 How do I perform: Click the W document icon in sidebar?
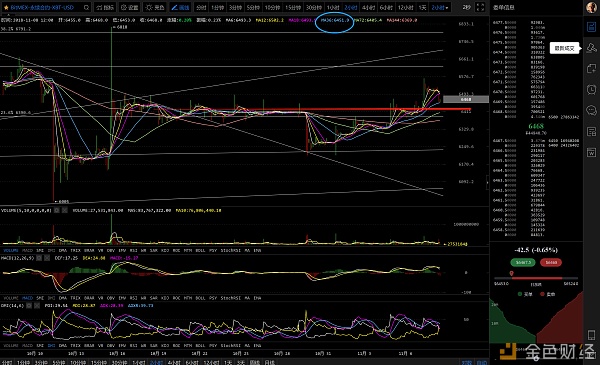click(591, 152)
